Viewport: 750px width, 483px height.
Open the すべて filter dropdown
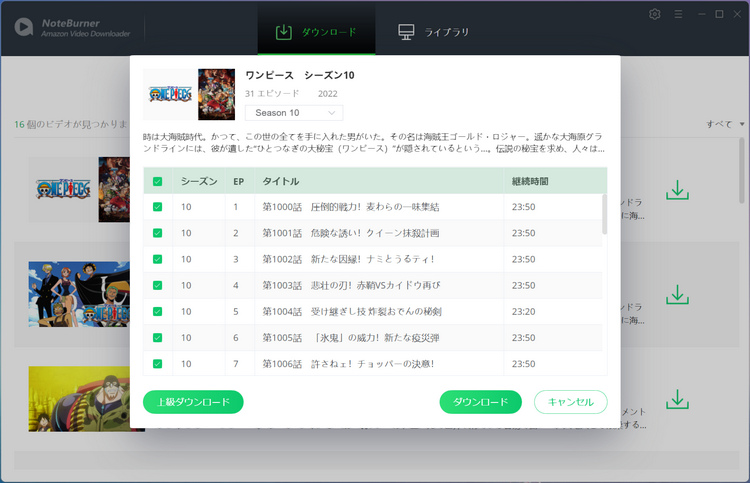pyautogui.click(x=725, y=124)
